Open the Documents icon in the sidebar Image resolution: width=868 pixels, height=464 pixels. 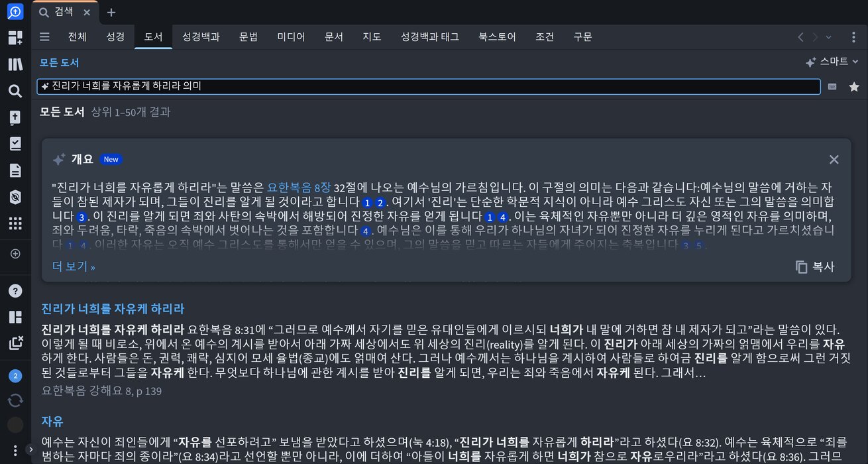15,170
